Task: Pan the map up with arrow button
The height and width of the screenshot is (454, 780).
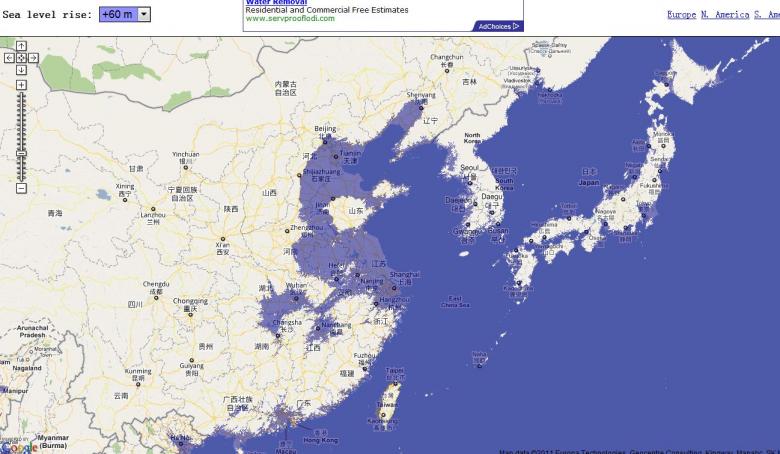Action: [x=21, y=46]
